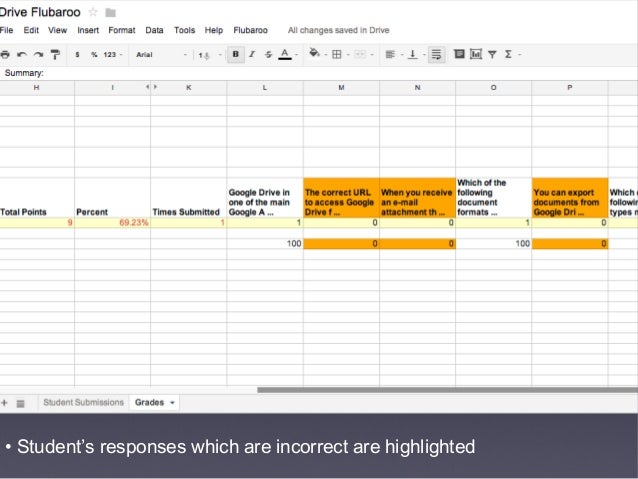Click the Insert chart icon
Image resolution: width=638 pixels, height=479 pixels.
tap(476, 54)
